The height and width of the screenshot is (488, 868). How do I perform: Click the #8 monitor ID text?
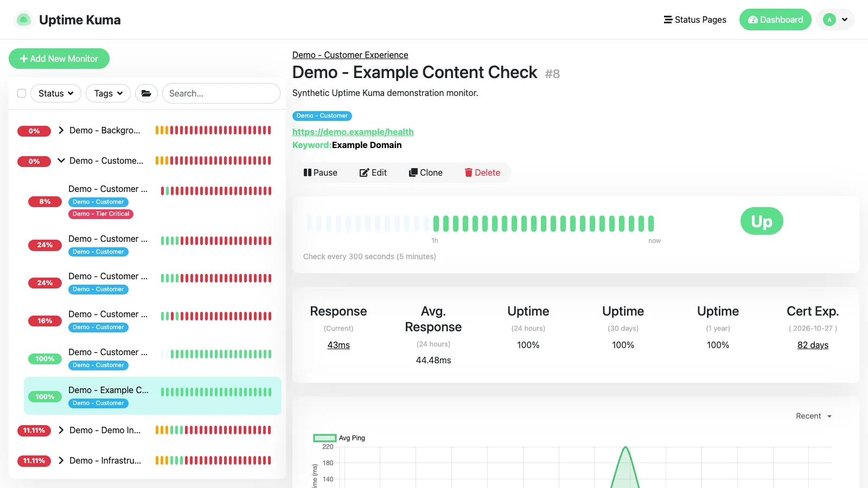pyautogui.click(x=552, y=74)
